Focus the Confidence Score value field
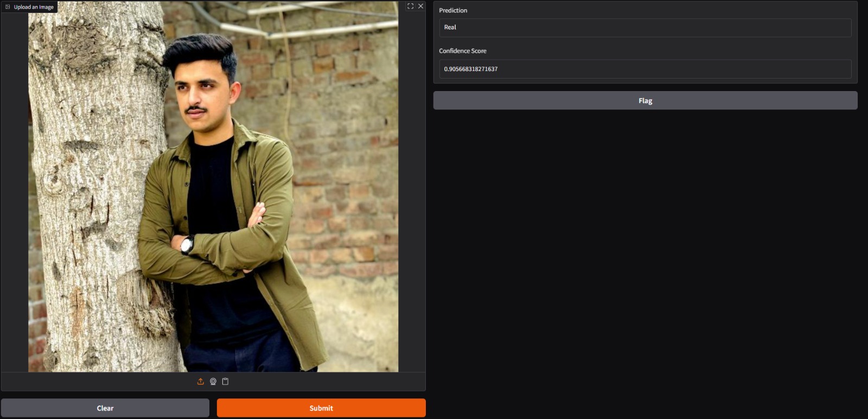 [645, 69]
